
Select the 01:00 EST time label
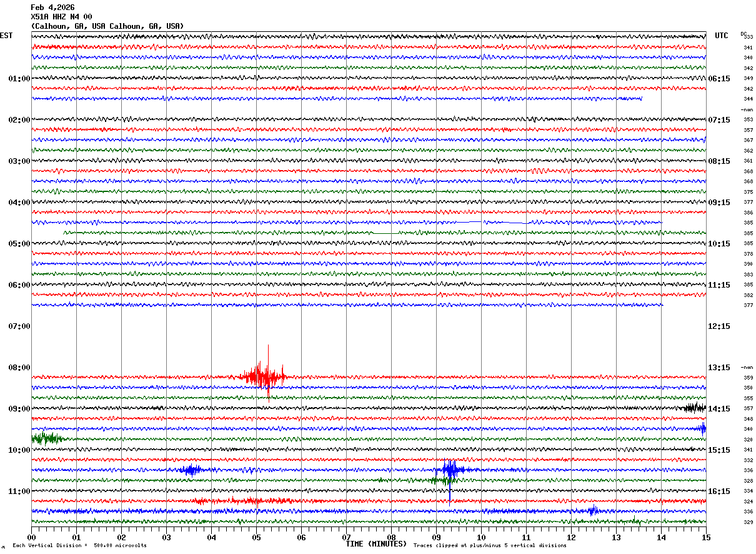19,79
